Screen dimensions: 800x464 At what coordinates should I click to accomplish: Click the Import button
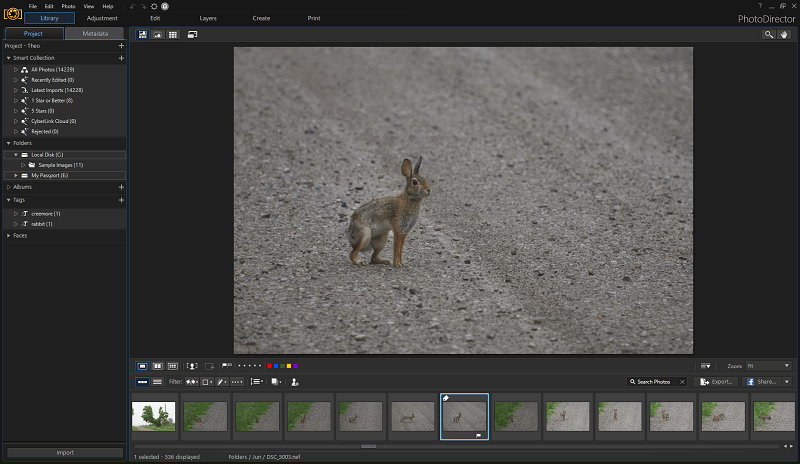tap(65, 453)
